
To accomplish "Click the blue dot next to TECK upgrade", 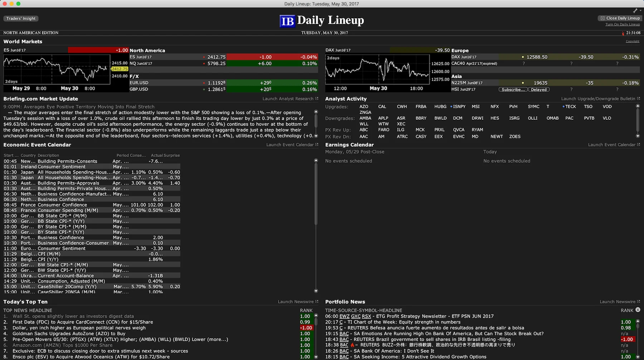I will [563, 106].
